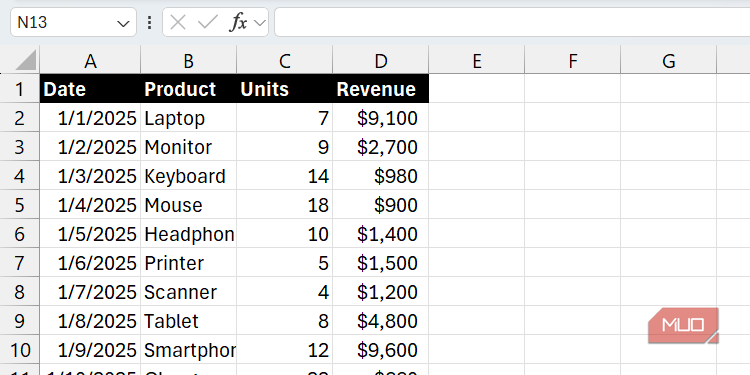Select the Tablet cell
This screenshot has height=375, width=750.
(x=188, y=321)
